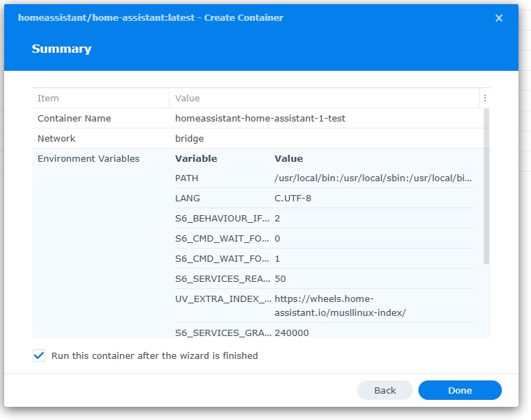Click the S6_CMD_WAIT_FO variable with value 0
This screenshot has height=420, width=531.
[x=324, y=238]
